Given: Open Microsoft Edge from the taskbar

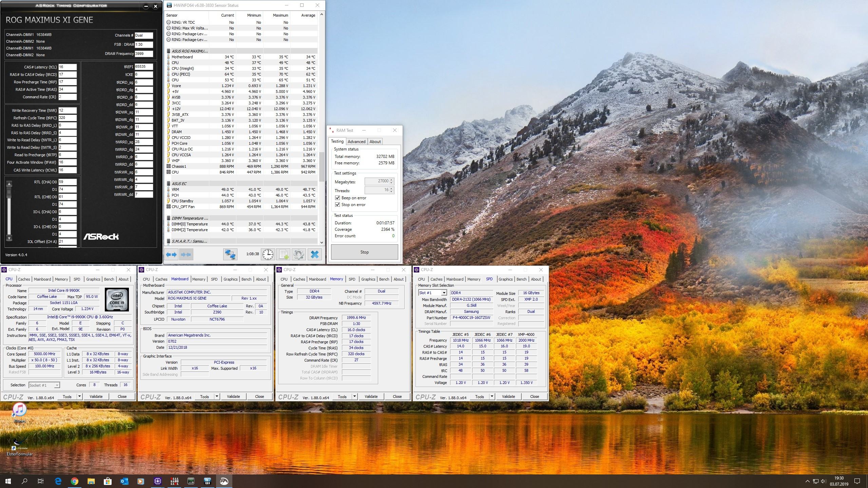Looking at the screenshot, I should pos(58,481).
